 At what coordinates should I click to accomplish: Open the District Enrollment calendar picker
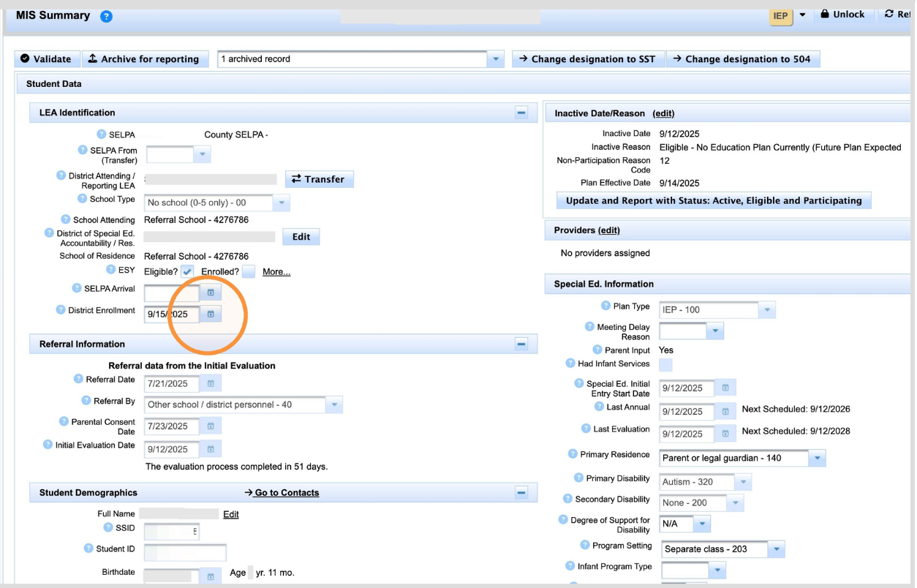pos(211,314)
